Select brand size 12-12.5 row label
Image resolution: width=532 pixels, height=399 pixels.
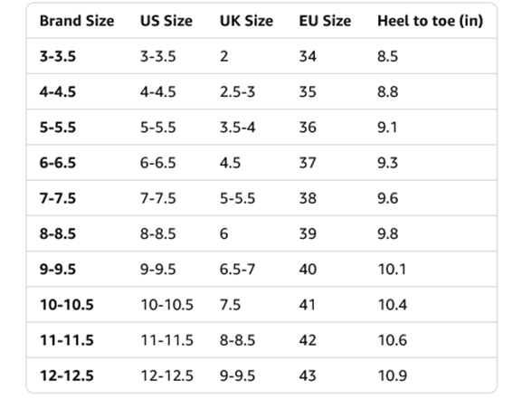click(67, 376)
